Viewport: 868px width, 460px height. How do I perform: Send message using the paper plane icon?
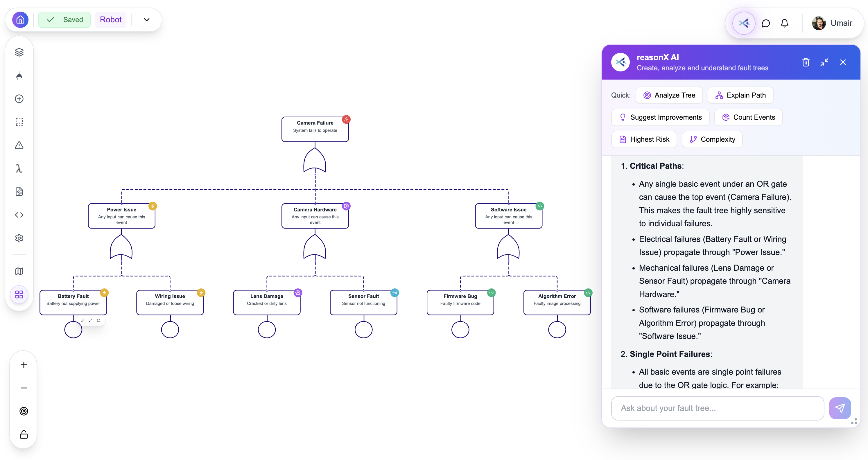[840, 408]
